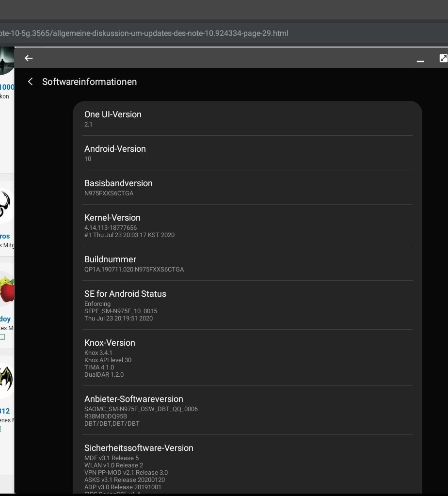Click the back arrow in image viewer bar
Image resolution: width=448 pixels, height=496 pixels.
point(29,58)
